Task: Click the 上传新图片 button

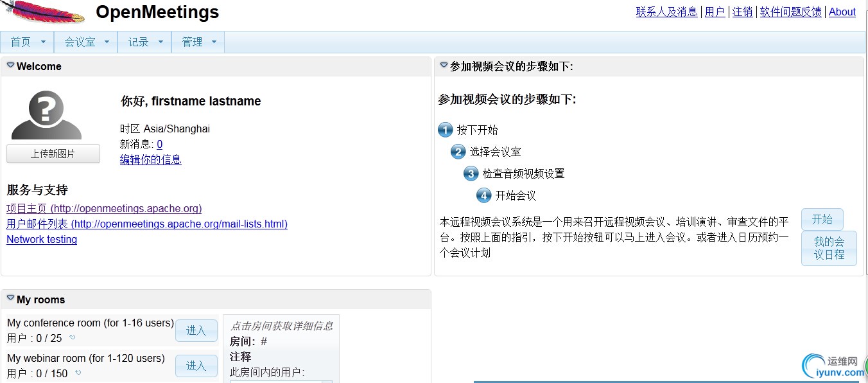Action: pyautogui.click(x=53, y=154)
